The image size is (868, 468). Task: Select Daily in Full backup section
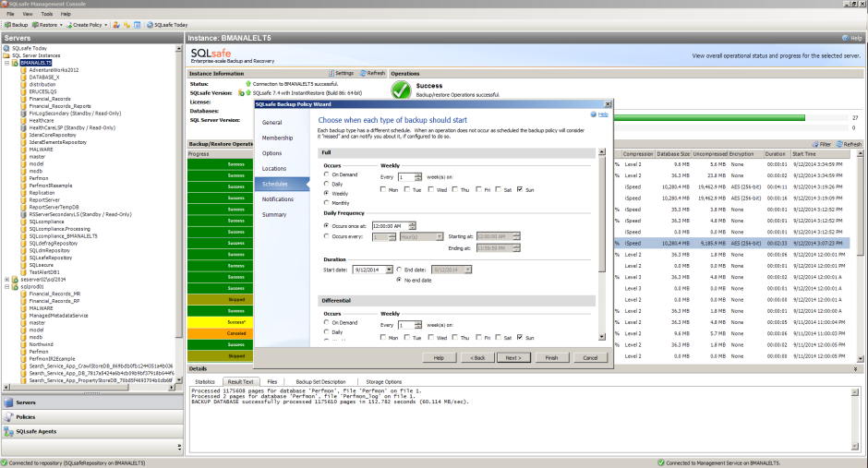pos(327,184)
